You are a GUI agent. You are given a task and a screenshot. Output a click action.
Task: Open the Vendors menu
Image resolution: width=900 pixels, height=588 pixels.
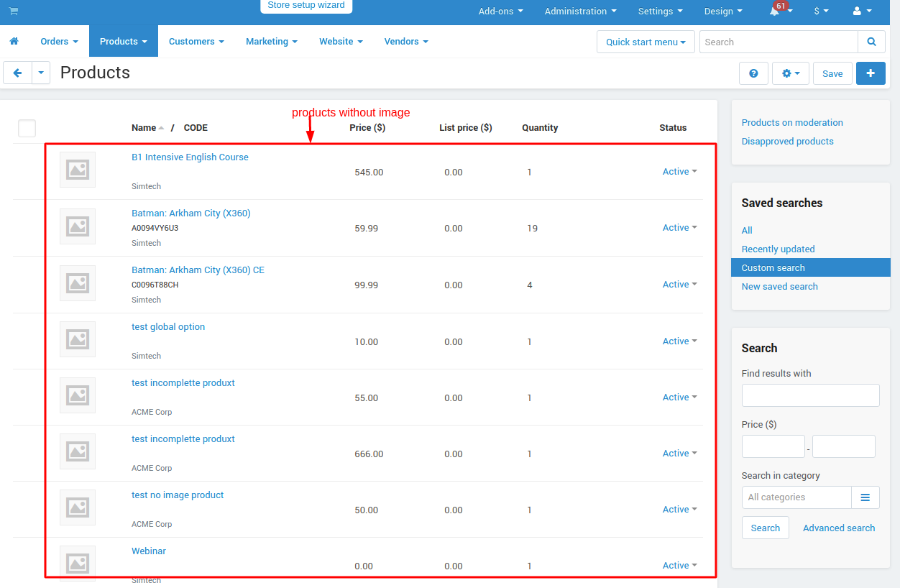[x=406, y=42]
